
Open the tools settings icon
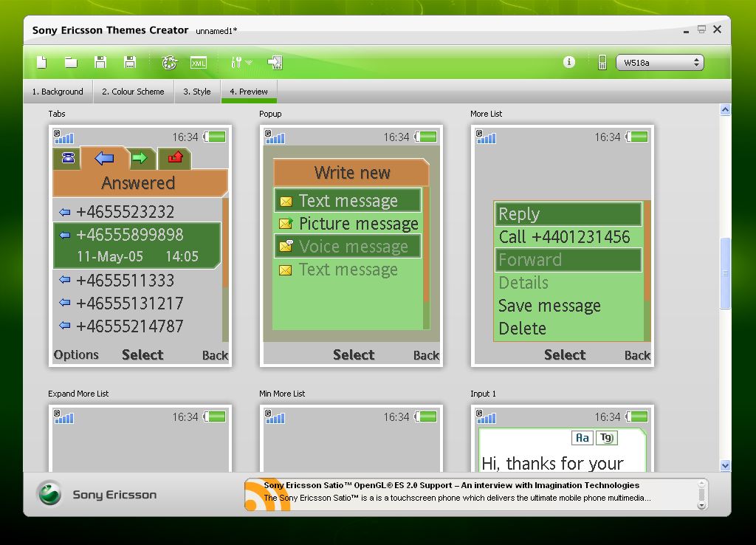tap(236, 62)
